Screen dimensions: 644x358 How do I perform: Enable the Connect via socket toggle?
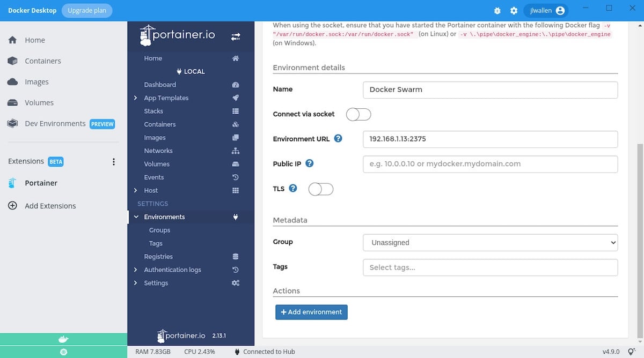[x=358, y=114]
